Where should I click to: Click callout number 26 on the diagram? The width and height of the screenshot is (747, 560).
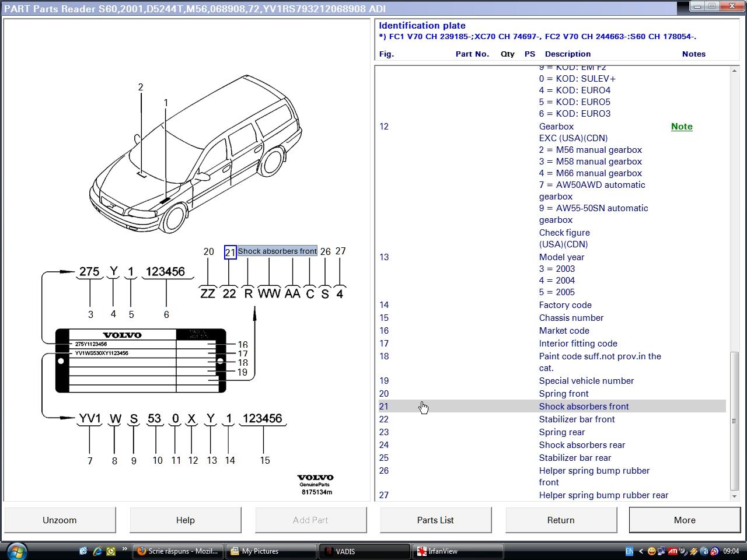point(325,252)
